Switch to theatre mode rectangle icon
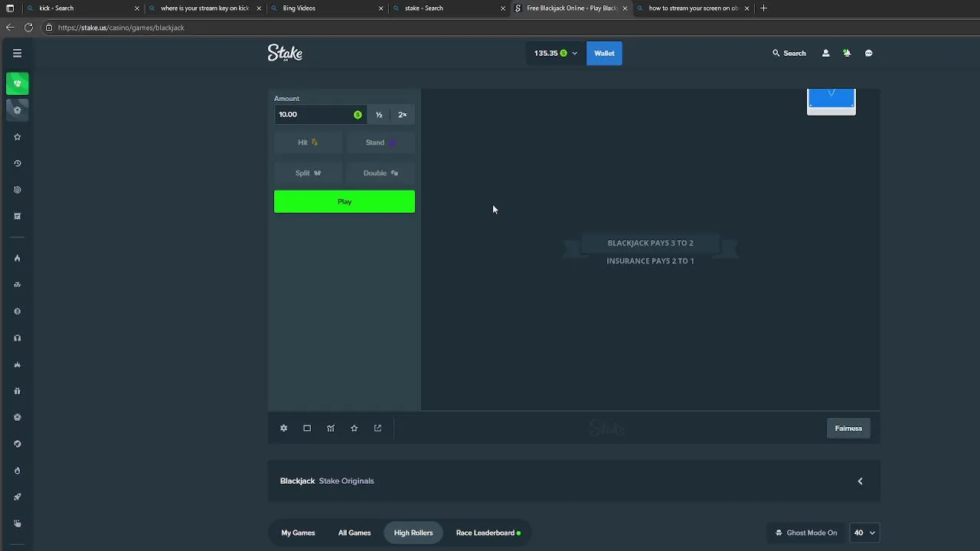Screen dimensions: 980x551 307,429
